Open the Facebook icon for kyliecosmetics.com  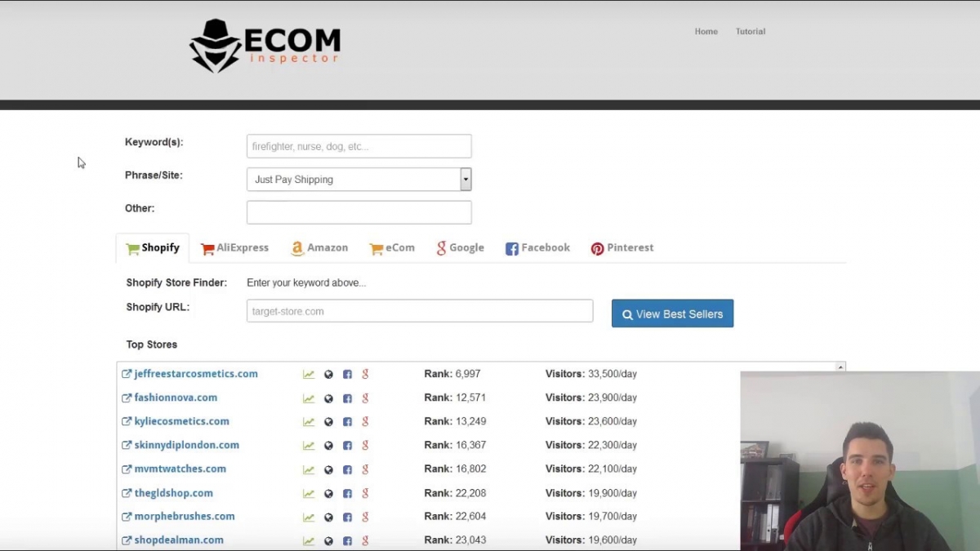coord(347,421)
